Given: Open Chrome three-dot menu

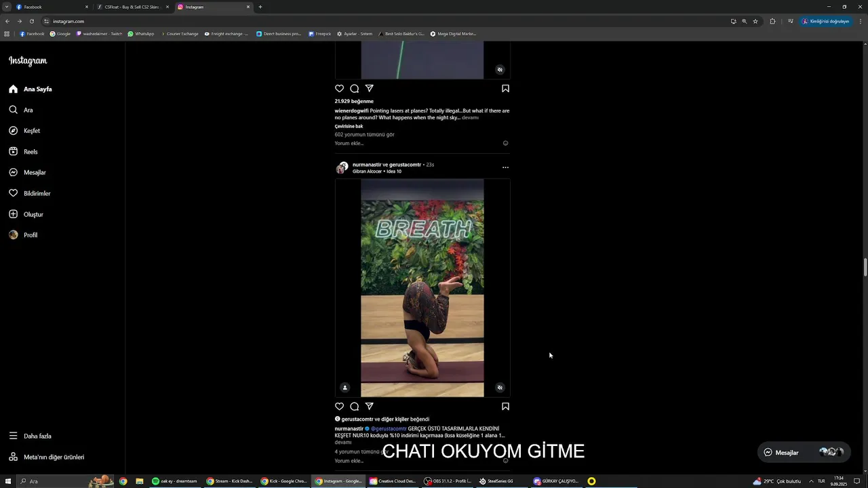Looking at the screenshot, I should tap(860, 21).
